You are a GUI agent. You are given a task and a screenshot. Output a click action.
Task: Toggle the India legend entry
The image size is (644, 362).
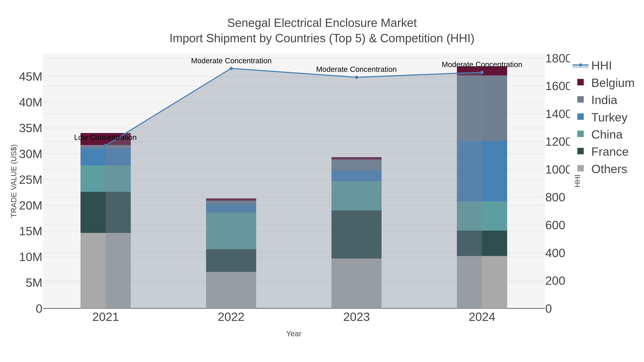click(597, 100)
